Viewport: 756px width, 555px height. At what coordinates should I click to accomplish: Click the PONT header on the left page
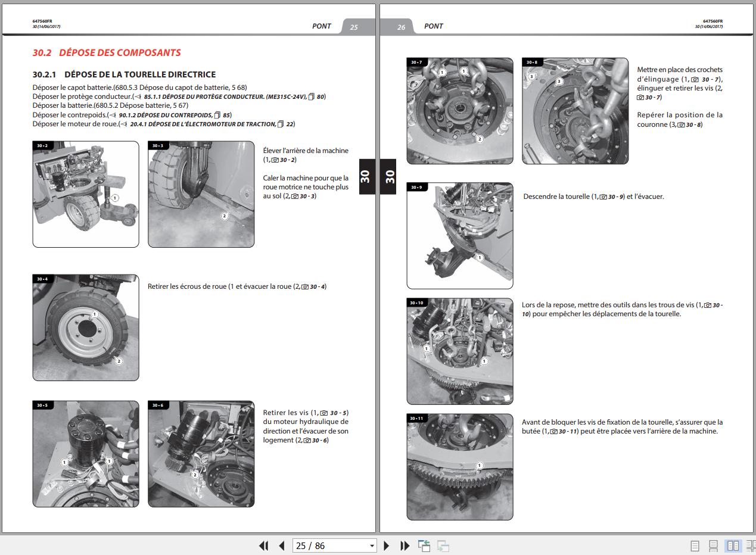point(322,26)
